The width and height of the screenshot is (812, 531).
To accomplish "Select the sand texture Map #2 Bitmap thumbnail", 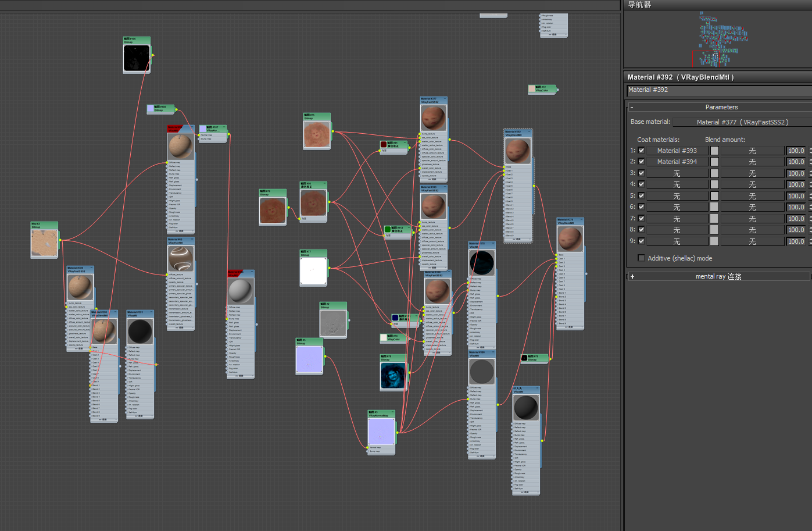I will [x=44, y=243].
